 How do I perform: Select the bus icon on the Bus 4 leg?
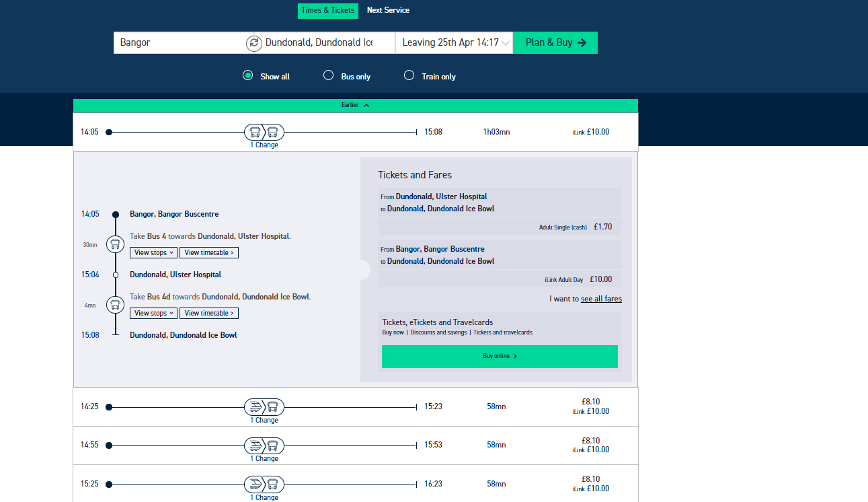tap(115, 244)
